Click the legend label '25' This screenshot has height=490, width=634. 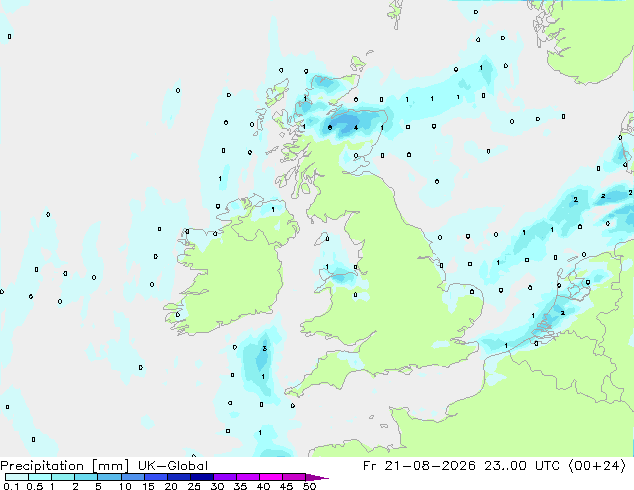tap(194, 486)
